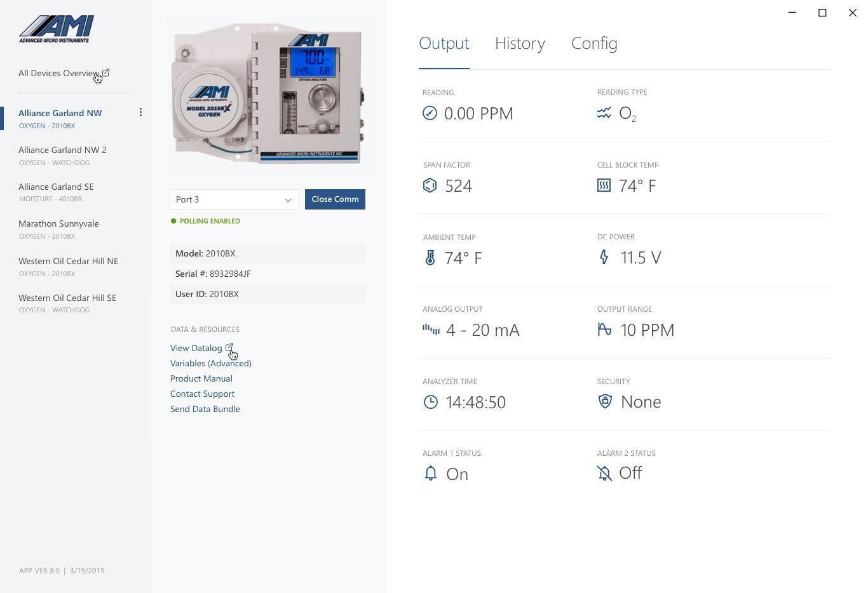Click the wave icon beside O2 reading type

point(604,112)
